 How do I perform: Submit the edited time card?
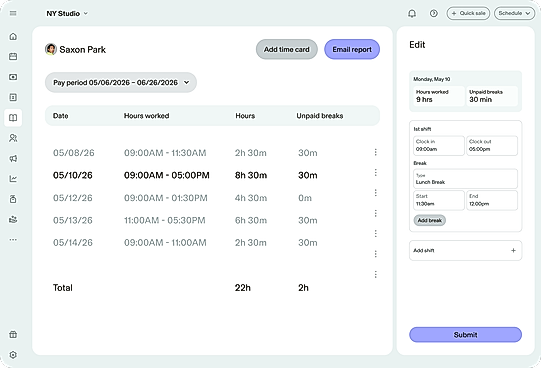coord(465,335)
